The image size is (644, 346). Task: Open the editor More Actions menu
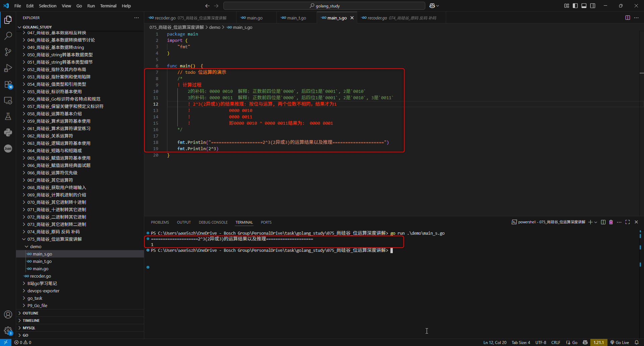[x=636, y=18]
